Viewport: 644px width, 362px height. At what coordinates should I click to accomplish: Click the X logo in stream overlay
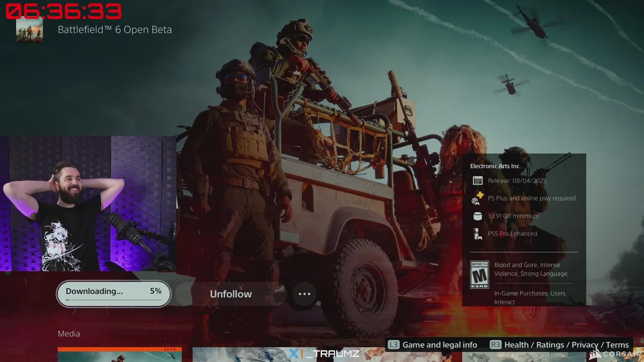point(293,353)
